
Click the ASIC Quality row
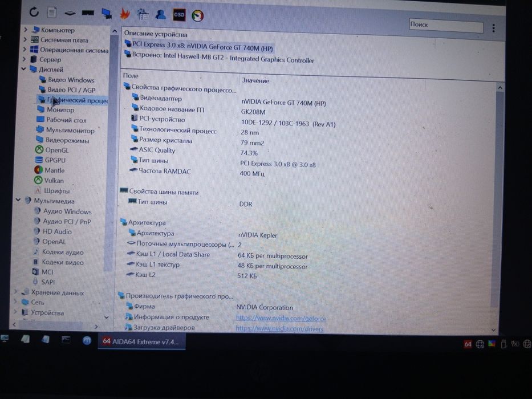(193, 151)
